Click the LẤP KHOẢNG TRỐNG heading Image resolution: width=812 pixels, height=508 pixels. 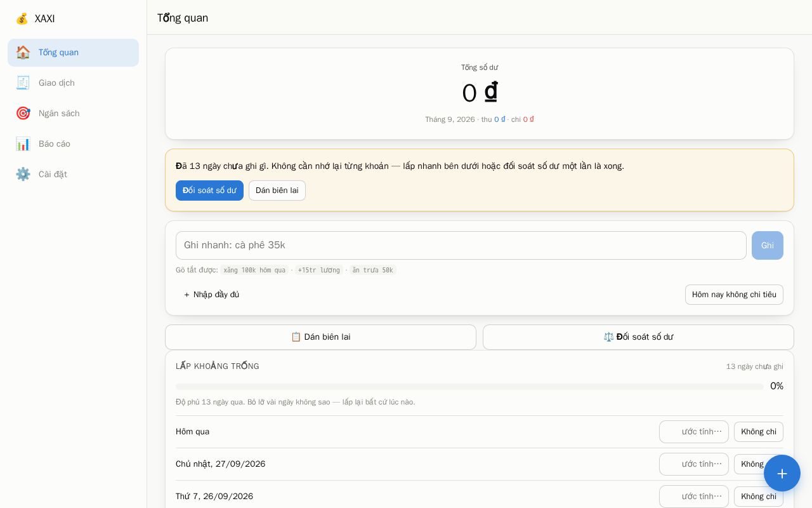click(218, 366)
